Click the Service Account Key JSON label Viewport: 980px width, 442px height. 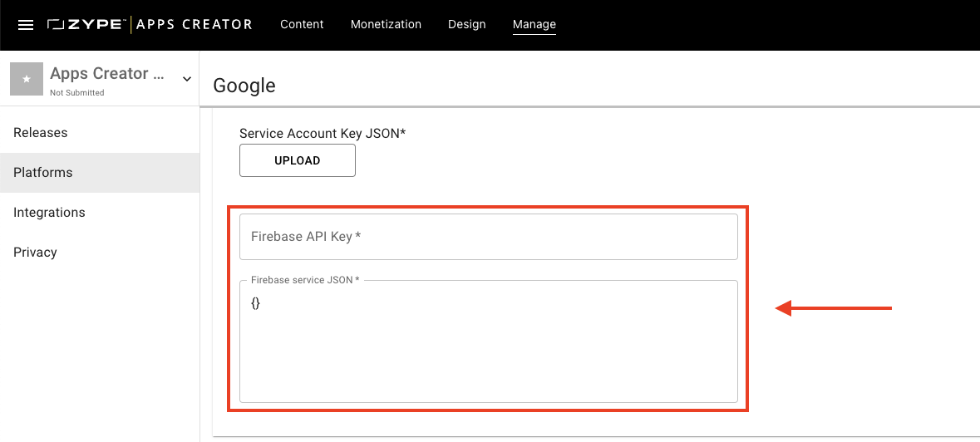pos(323,133)
